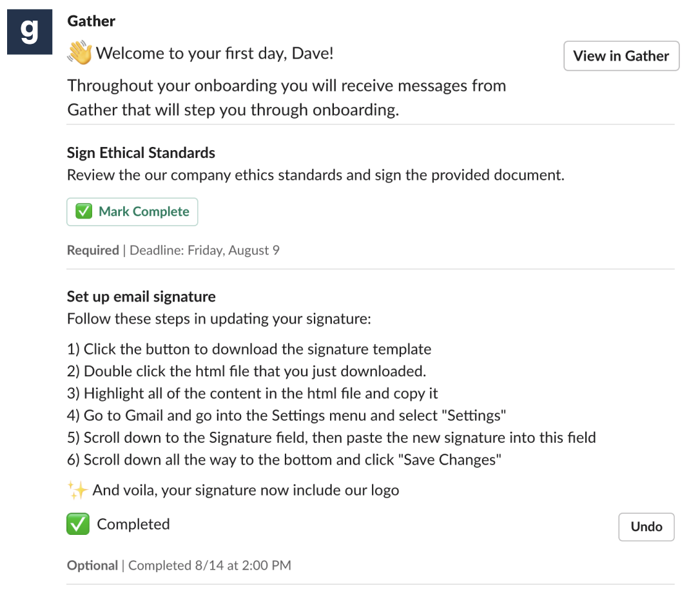
Task: Click the "Welcome to your first day, Dave!" text
Action: click(215, 53)
